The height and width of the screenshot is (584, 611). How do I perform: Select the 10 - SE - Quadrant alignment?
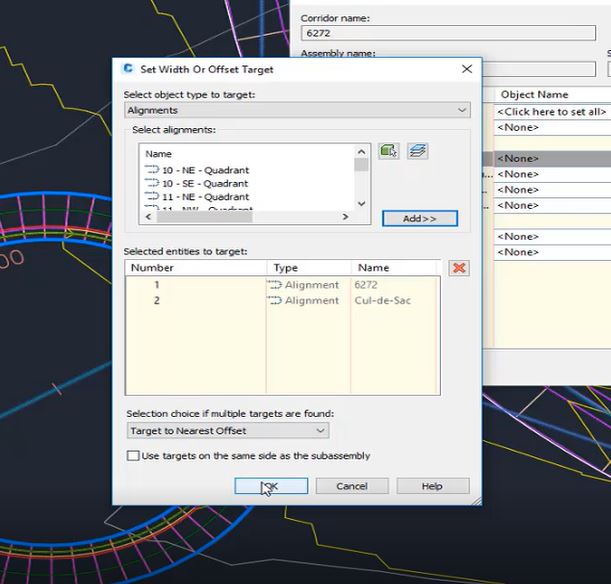pos(196,183)
